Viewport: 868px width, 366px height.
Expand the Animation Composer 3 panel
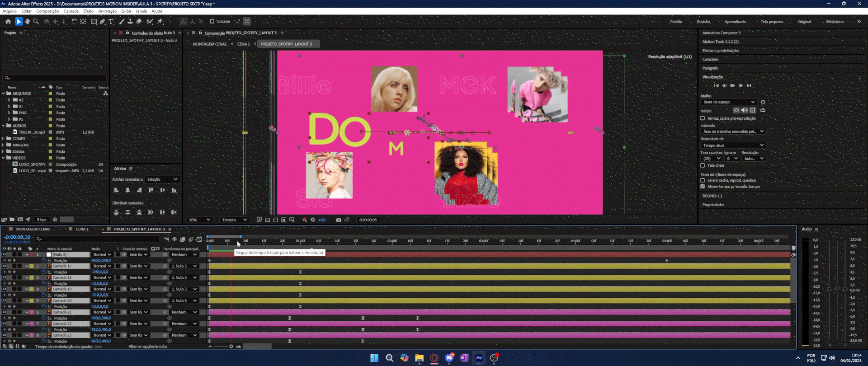click(x=722, y=33)
